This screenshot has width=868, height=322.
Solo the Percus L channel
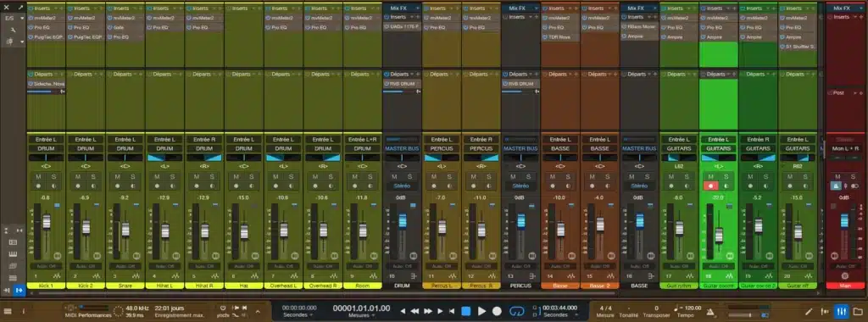coord(449,176)
